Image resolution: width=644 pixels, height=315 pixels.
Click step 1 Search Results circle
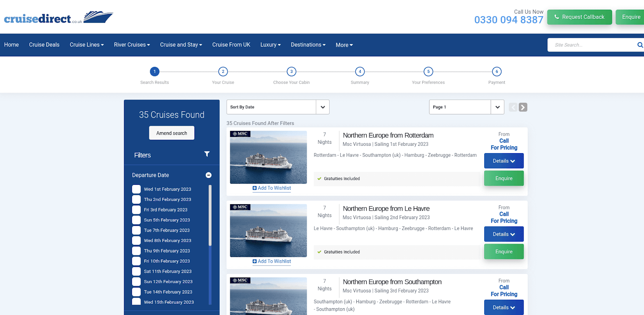coord(155,72)
